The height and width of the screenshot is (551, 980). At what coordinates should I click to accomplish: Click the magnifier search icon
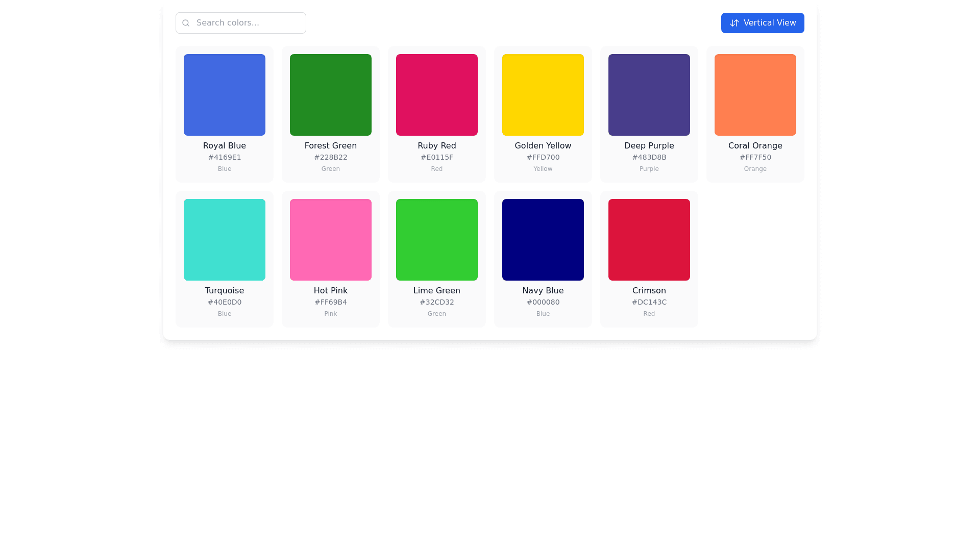pos(186,23)
